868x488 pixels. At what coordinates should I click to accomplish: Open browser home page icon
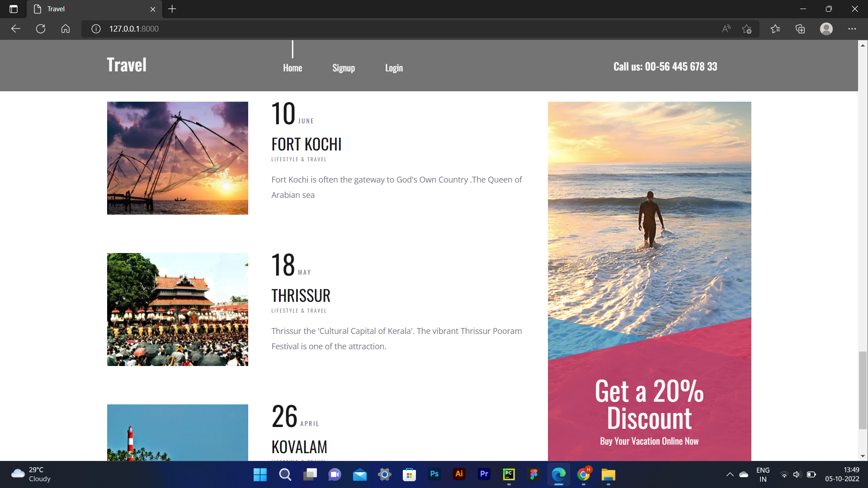[66, 28]
